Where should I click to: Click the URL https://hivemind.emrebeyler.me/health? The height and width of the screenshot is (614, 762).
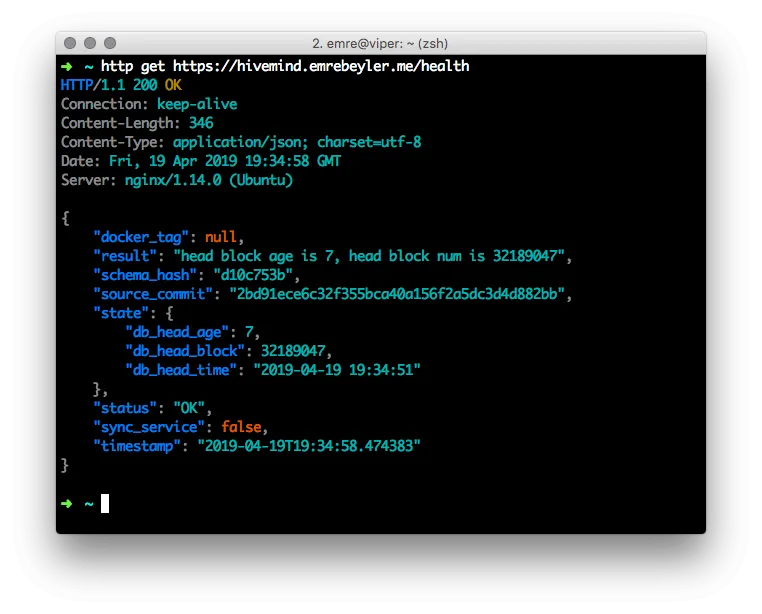pyautogui.click(x=321, y=66)
